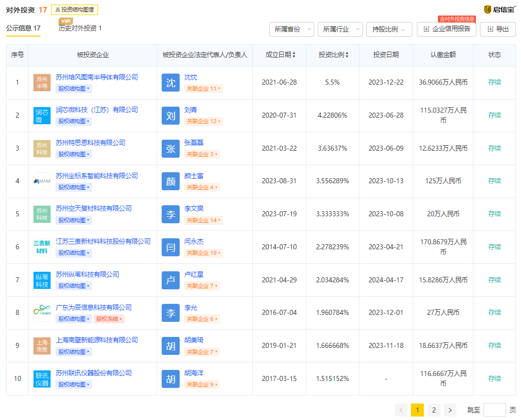Open the 所属省份 dropdown filter
This screenshot has width=521, height=420.
[x=292, y=29]
